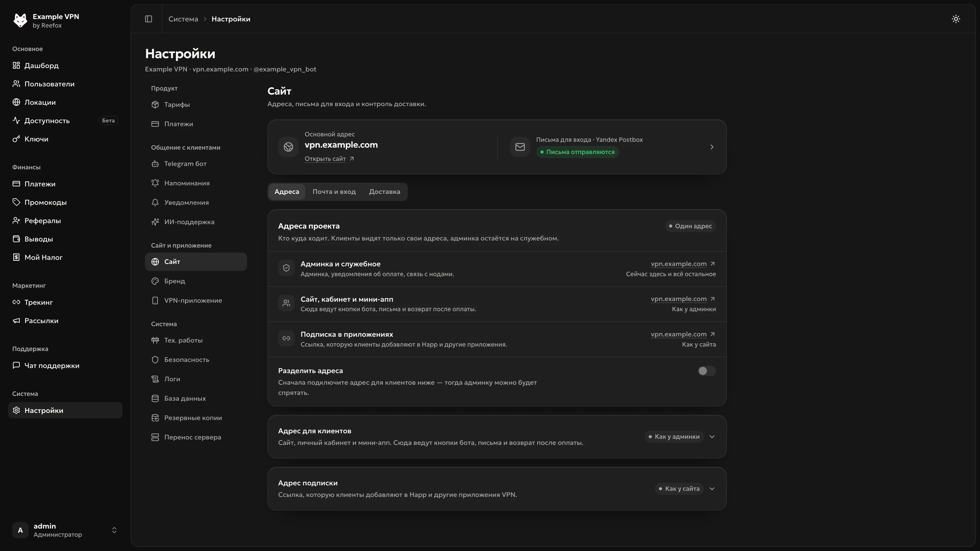Open Бренд settings section
The image size is (980, 551).
point(196,281)
